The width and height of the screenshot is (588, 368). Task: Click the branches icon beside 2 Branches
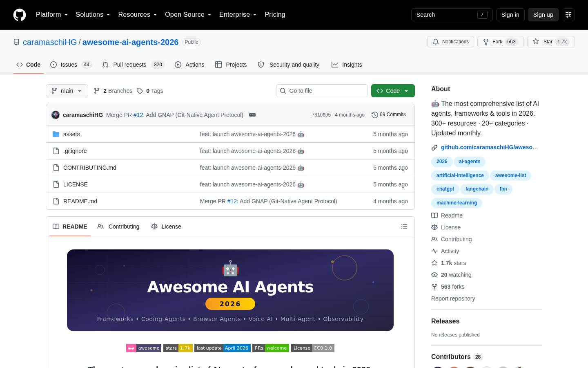97,91
